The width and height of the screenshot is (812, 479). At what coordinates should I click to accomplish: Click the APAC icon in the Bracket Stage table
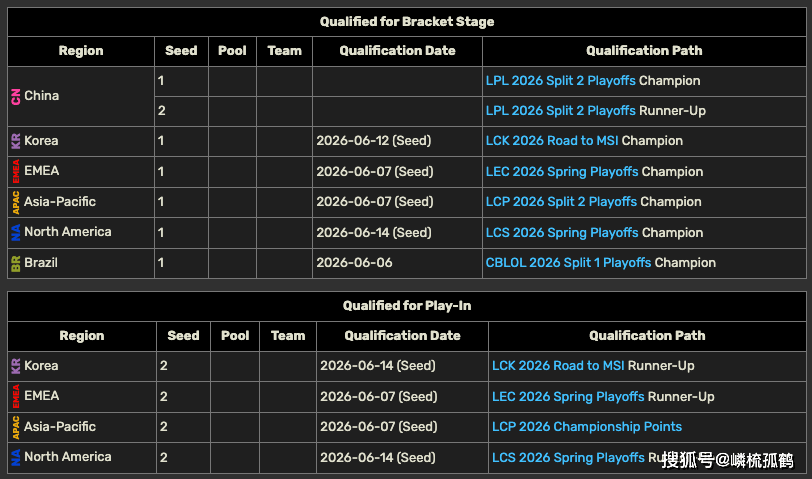[x=15, y=202]
